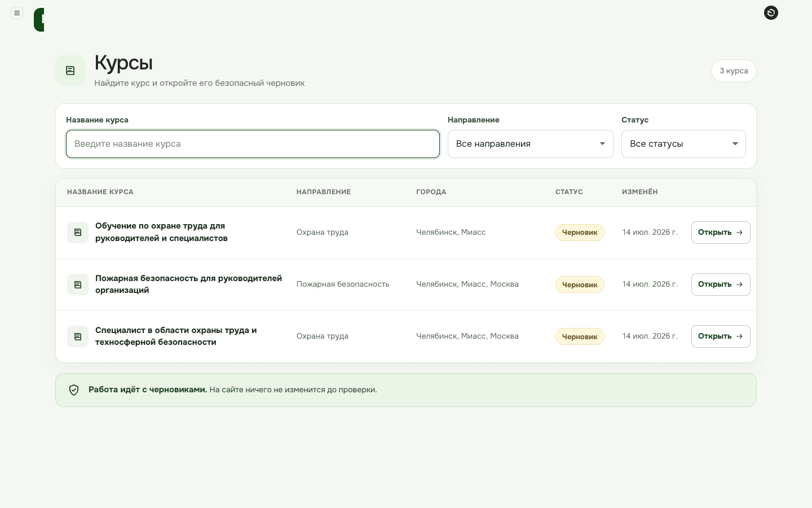Expand the Все статусы dropdown
The image size is (812, 508).
tap(683, 144)
